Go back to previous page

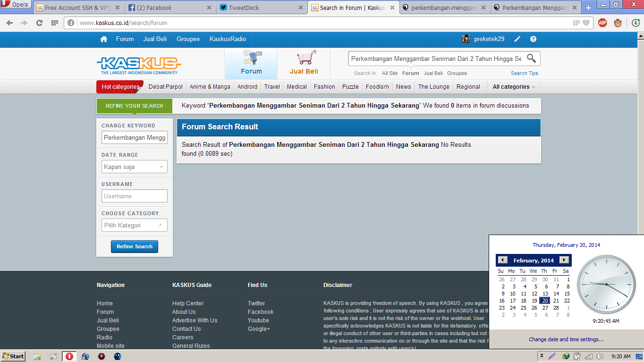10,23
